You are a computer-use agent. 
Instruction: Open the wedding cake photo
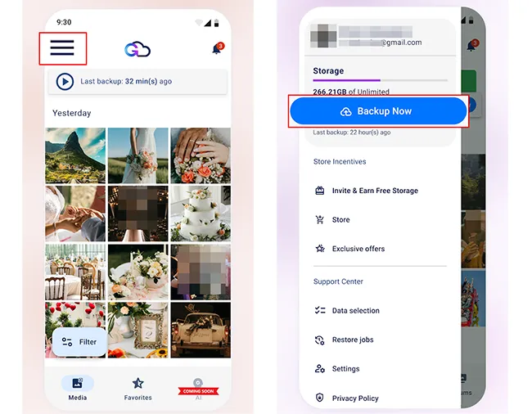(201, 214)
